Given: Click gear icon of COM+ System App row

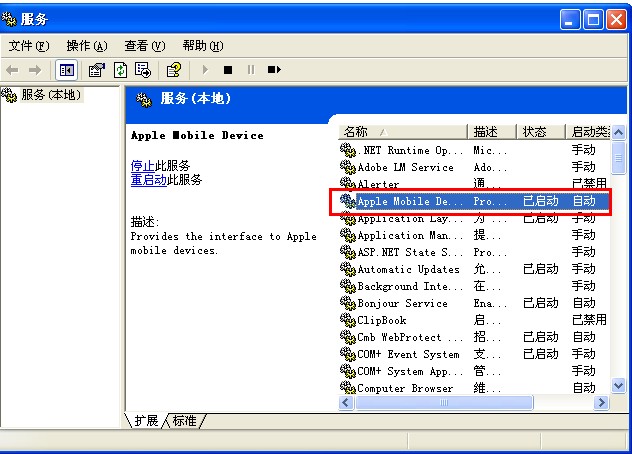Looking at the screenshot, I should (347, 371).
